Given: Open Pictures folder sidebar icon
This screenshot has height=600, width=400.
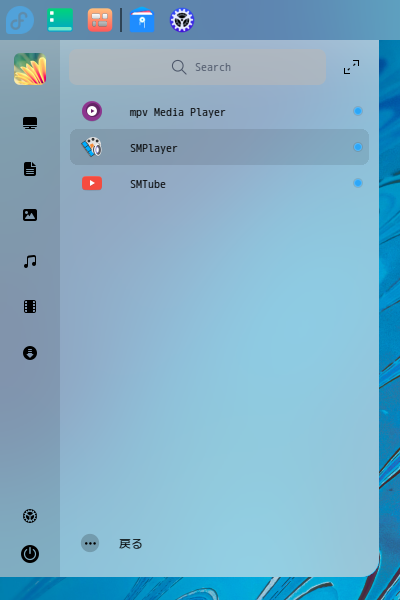Looking at the screenshot, I should (30, 215).
